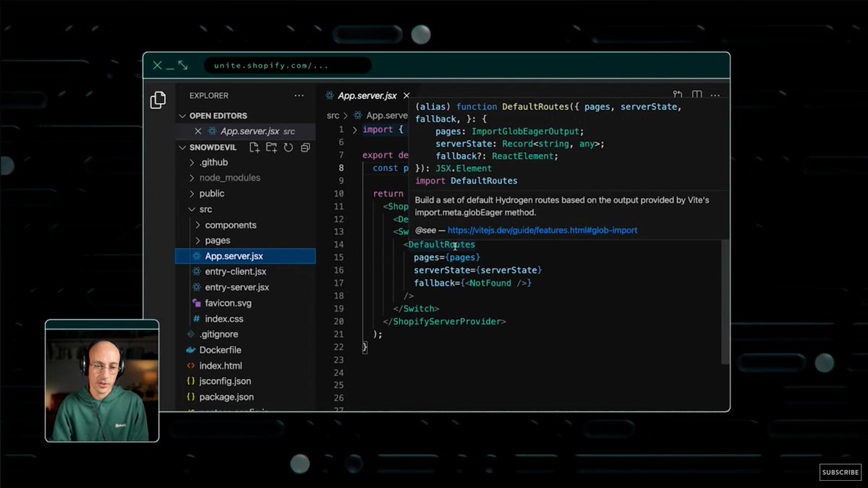This screenshot has height=488, width=868.
Task: Click the braces icon beside jsconfig.json
Action: click(191, 381)
